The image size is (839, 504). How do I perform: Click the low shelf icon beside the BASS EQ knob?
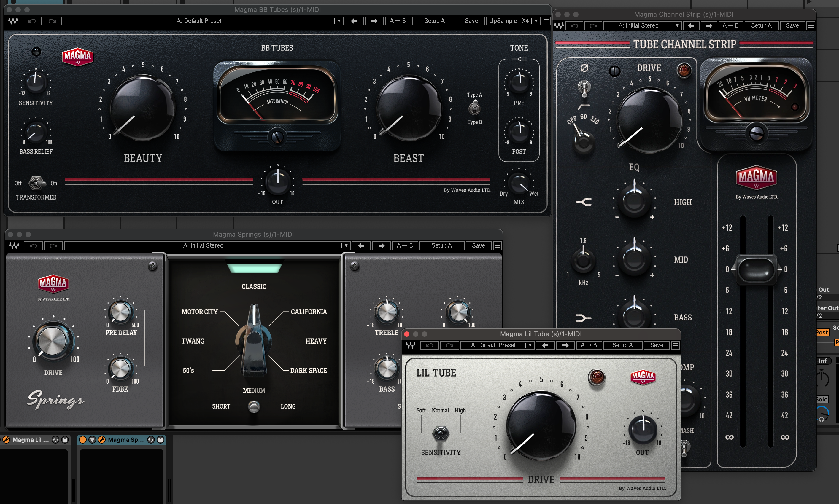click(584, 318)
